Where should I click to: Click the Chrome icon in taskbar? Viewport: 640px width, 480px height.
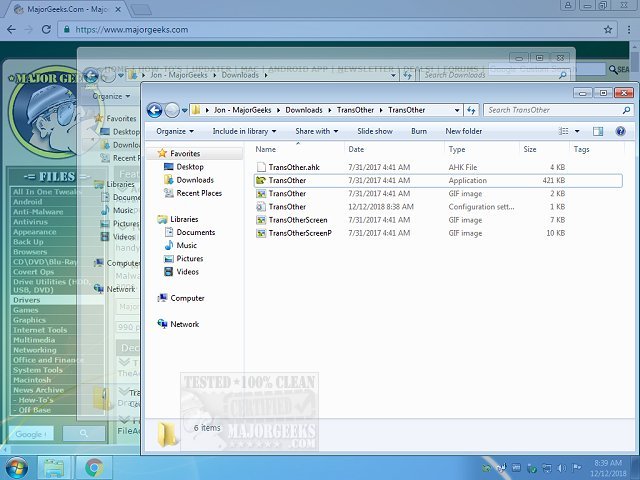(94, 466)
